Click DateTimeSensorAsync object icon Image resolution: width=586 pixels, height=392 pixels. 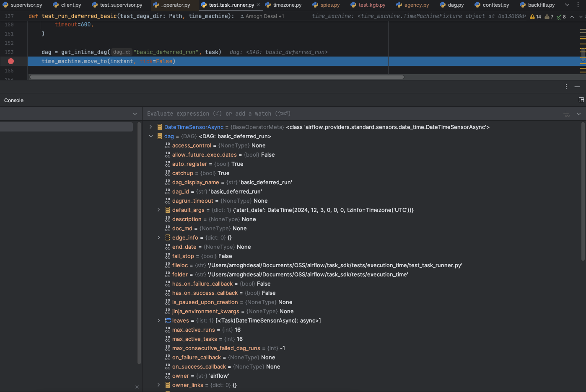point(160,127)
